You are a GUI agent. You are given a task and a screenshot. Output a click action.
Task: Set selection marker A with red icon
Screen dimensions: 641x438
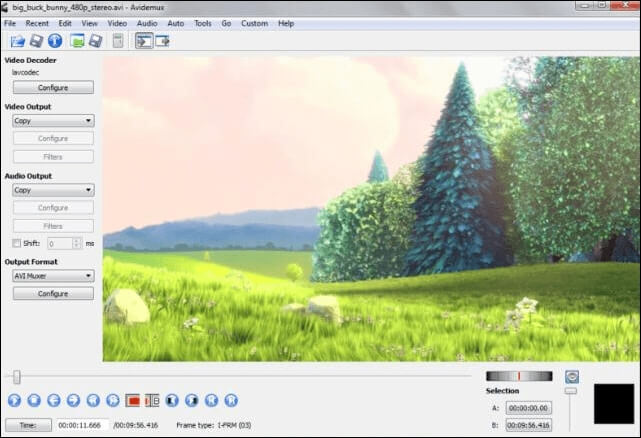tap(132, 401)
